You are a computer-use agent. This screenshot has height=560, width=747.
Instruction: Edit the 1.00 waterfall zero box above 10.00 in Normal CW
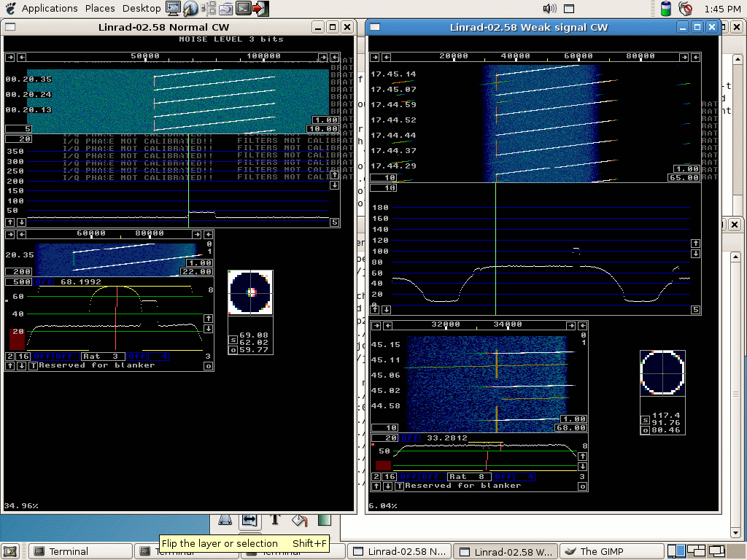[x=326, y=120]
